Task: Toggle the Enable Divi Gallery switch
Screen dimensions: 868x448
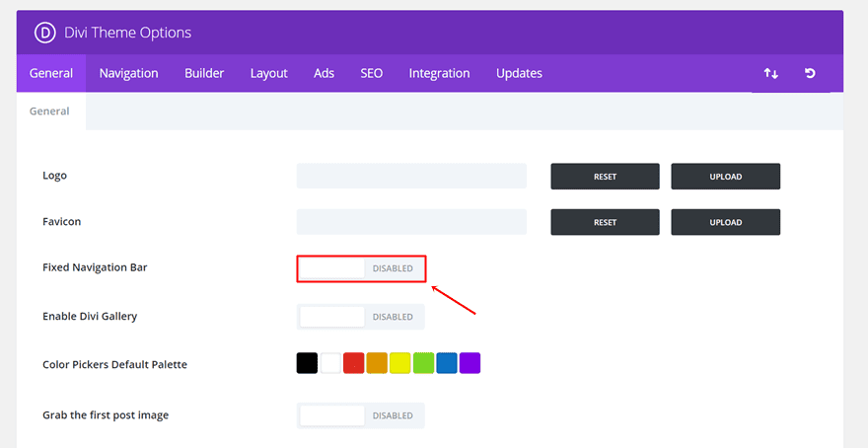Action: point(361,317)
